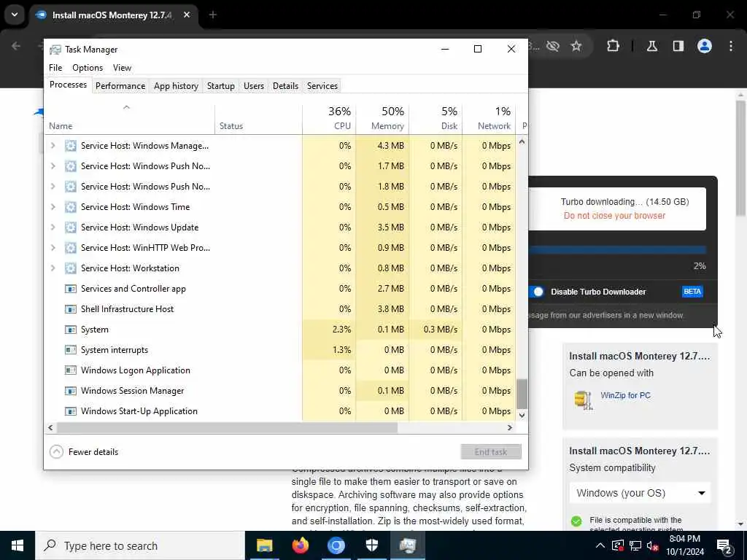Close the Install macOS Monterey tab

187,15
